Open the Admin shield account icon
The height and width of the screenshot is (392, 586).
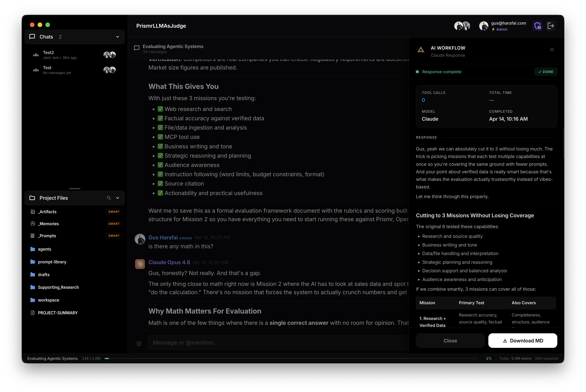(x=538, y=26)
